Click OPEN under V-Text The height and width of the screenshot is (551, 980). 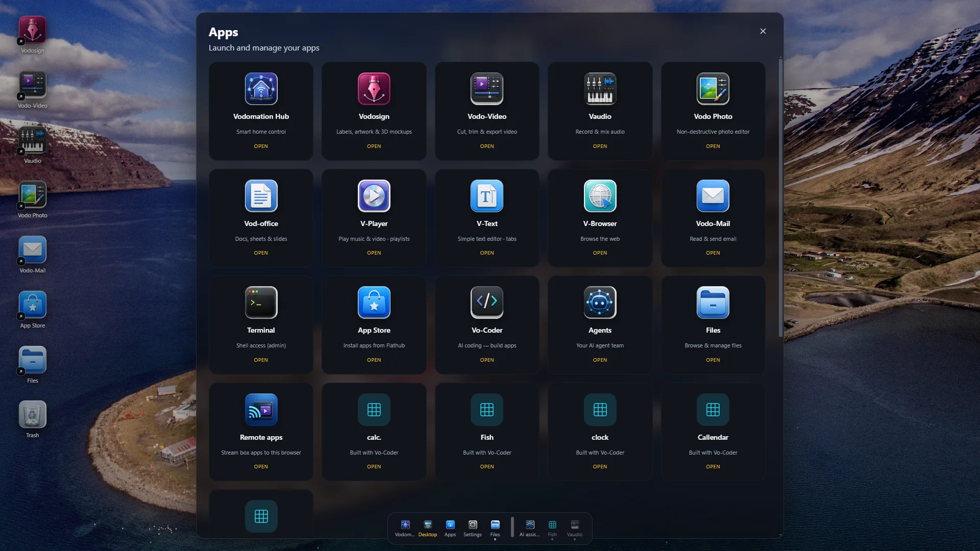[x=487, y=253]
